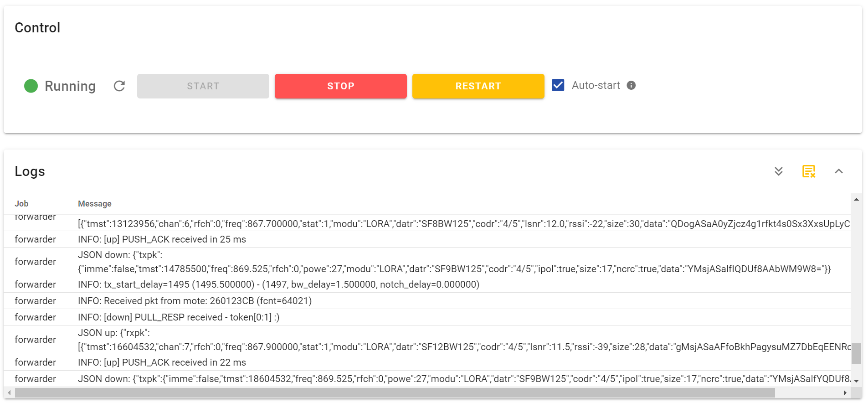Click the Job column header
Screen dimensions: 868x403
point(21,204)
